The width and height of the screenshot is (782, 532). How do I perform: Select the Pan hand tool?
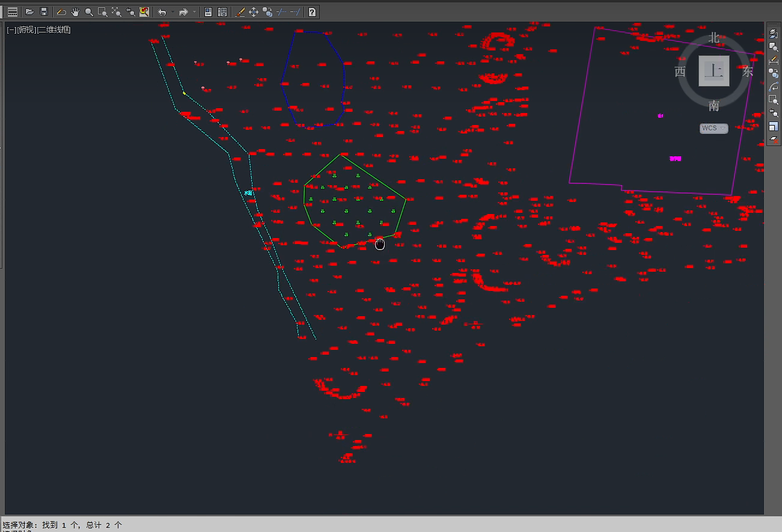(75, 12)
